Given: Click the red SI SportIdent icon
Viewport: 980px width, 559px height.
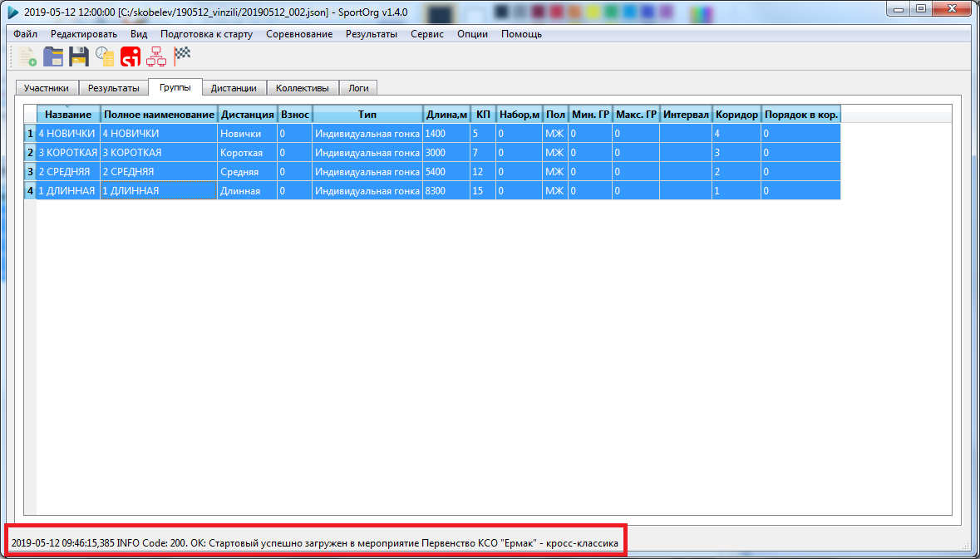Looking at the screenshot, I should click(131, 56).
